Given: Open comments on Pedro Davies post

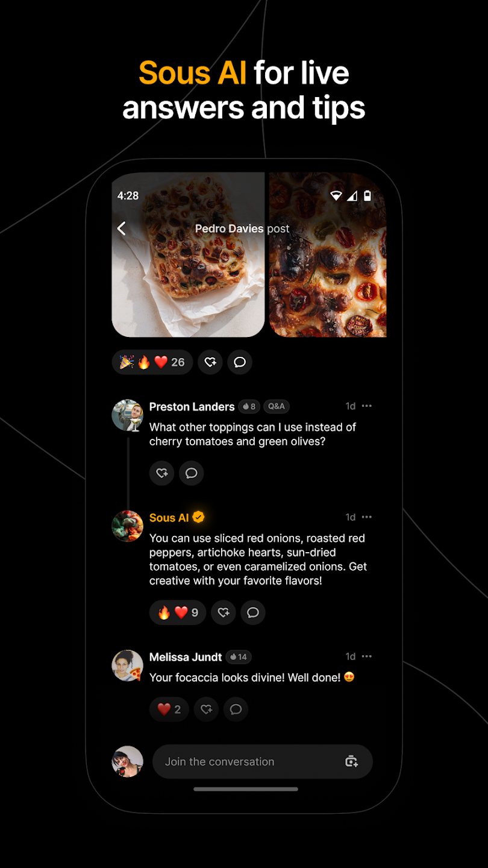Looking at the screenshot, I should click(x=240, y=362).
